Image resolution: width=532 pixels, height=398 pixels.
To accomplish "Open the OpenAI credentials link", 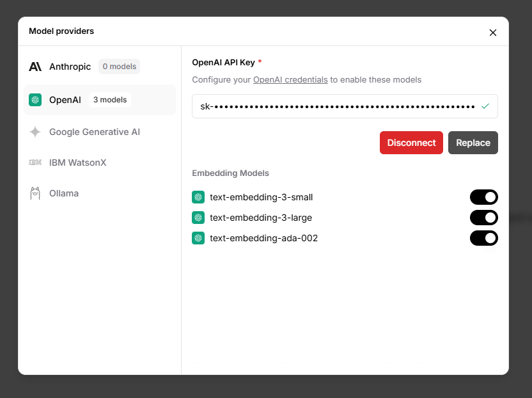I will (290, 80).
